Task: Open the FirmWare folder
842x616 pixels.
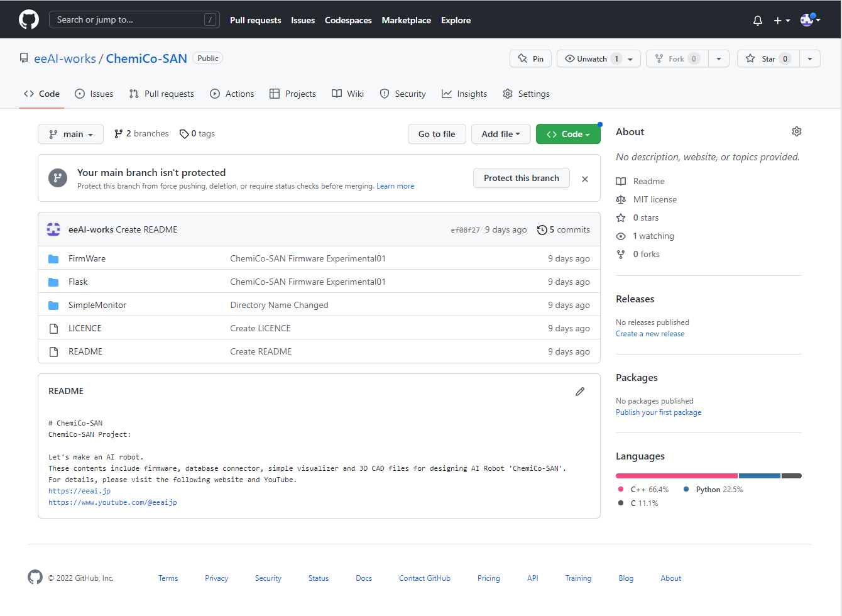Action: pyautogui.click(x=87, y=258)
